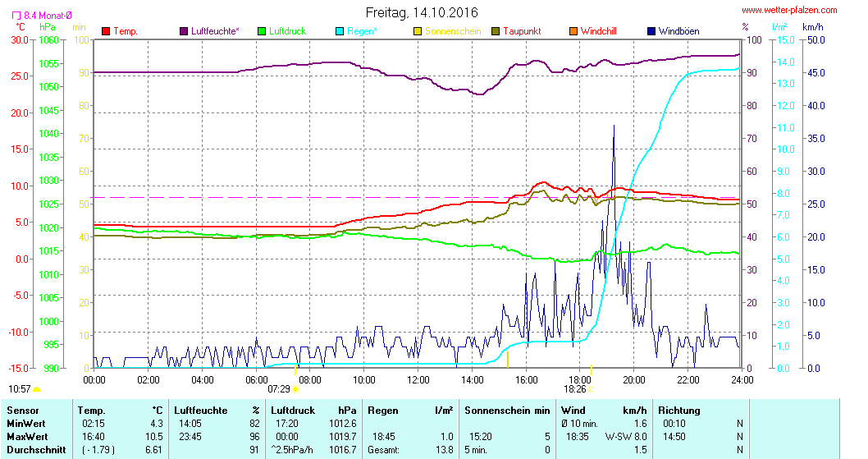Click the 10:57 sunshine duration label
The height and width of the screenshot is (459, 868).
pyautogui.click(x=20, y=389)
